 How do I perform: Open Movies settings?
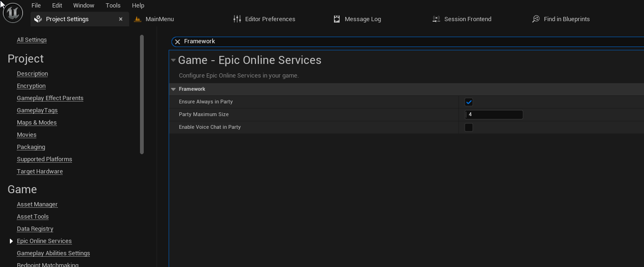pyautogui.click(x=27, y=135)
